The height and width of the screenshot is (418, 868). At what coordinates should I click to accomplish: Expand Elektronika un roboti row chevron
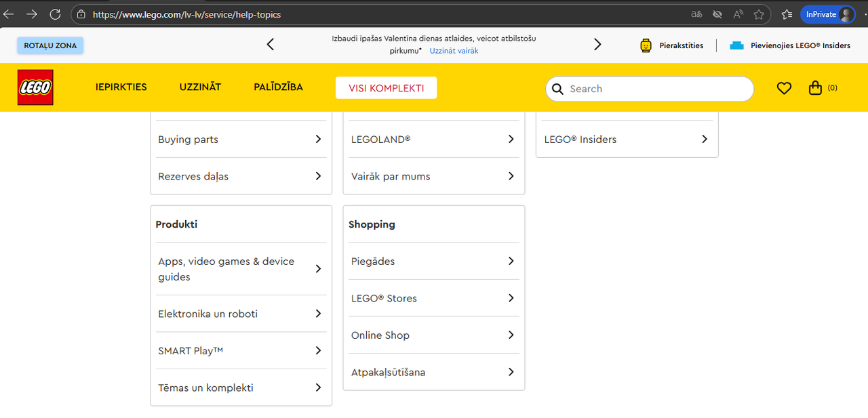point(318,314)
